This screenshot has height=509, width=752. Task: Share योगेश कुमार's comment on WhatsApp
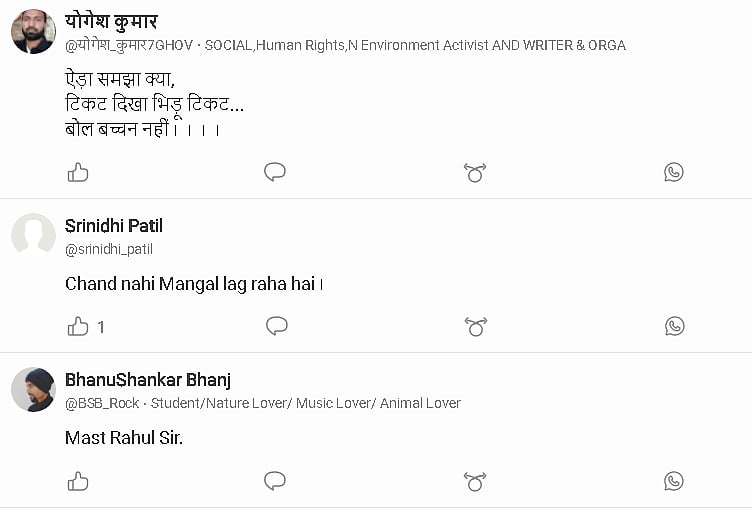coord(674,172)
